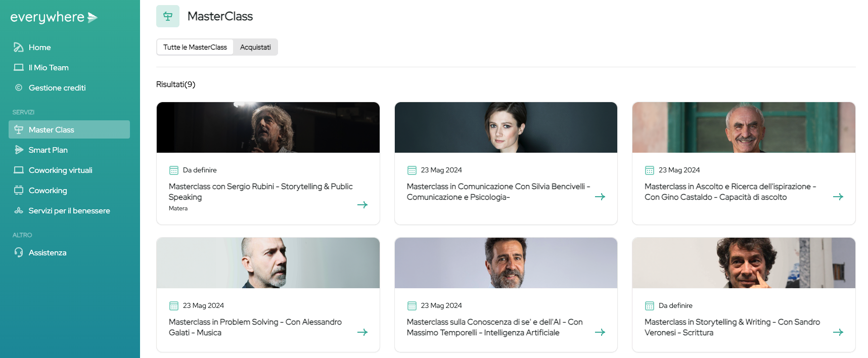Click the Servizi per il benessere icon
This screenshot has width=868, height=358.
[19, 210]
